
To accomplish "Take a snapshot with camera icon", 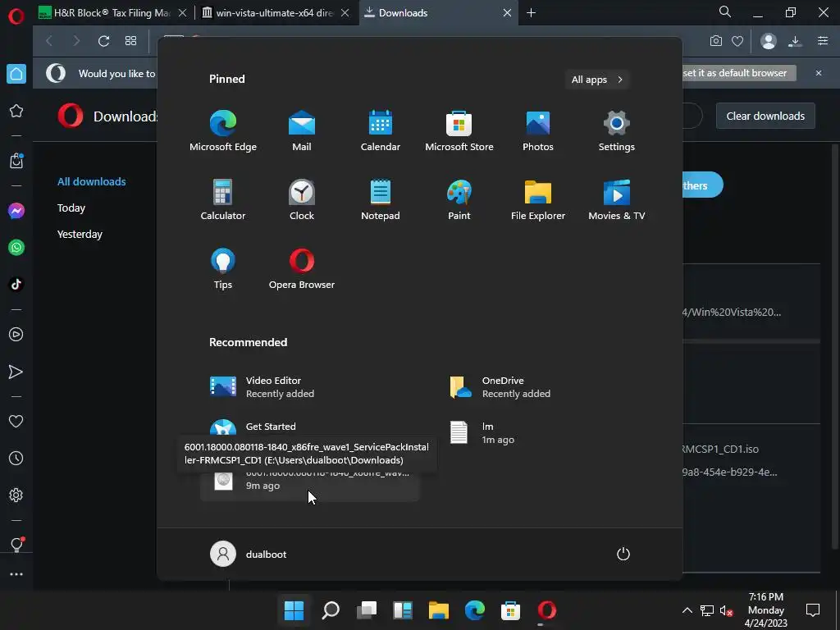I will pyautogui.click(x=715, y=41).
